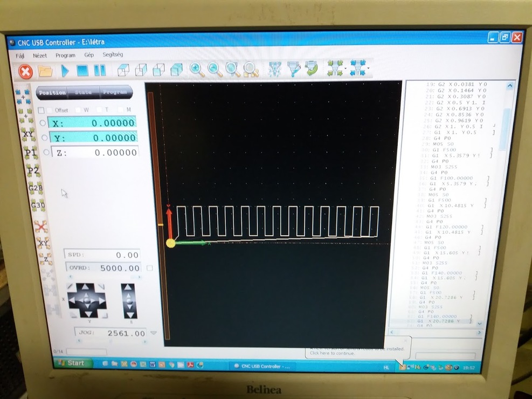Click the zoom out magnifier icon
Image resolution: width=532 pixels, height=399 pixels.
coord(215,70)
